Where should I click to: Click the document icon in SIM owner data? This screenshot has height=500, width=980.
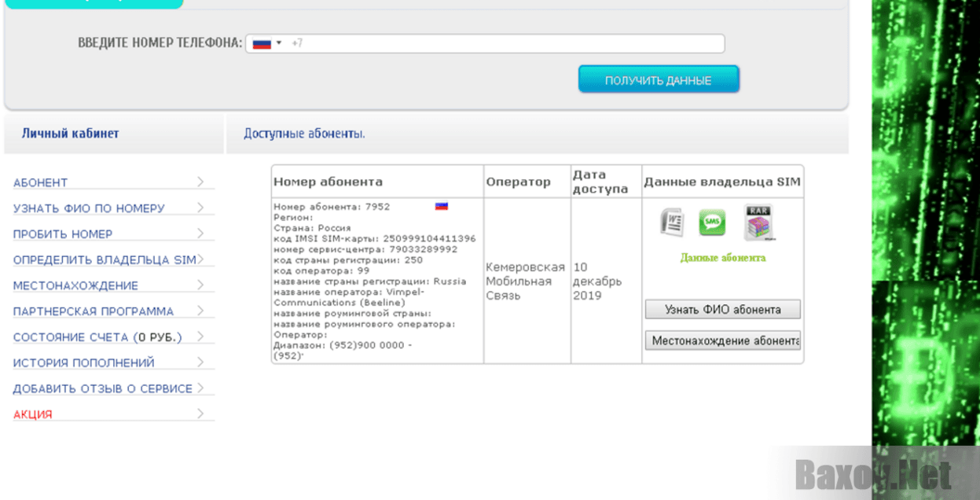pos(670,223)
